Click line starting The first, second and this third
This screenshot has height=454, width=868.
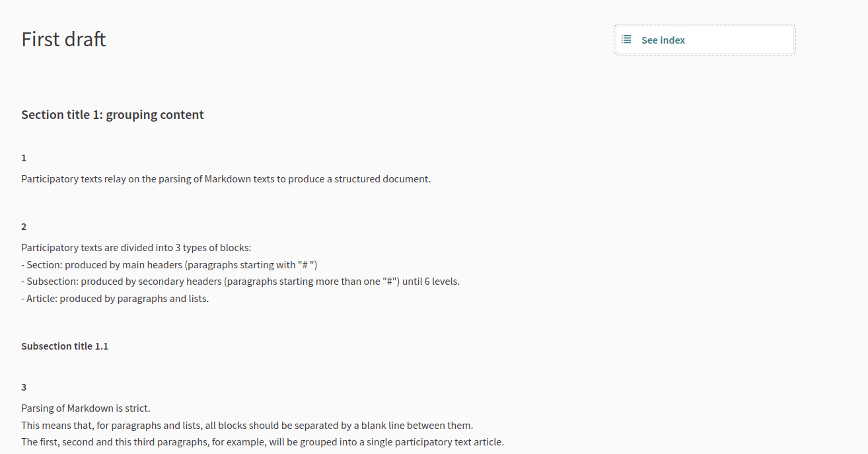click(262, 442)
